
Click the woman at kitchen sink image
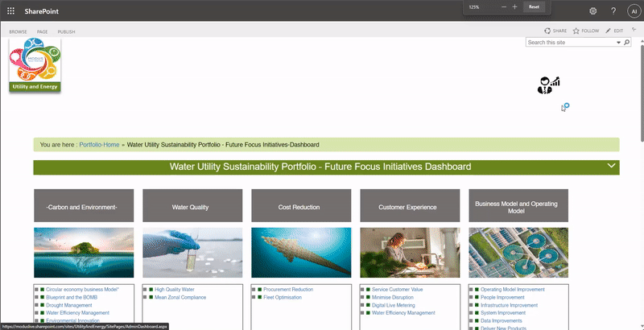pos(410,253)
